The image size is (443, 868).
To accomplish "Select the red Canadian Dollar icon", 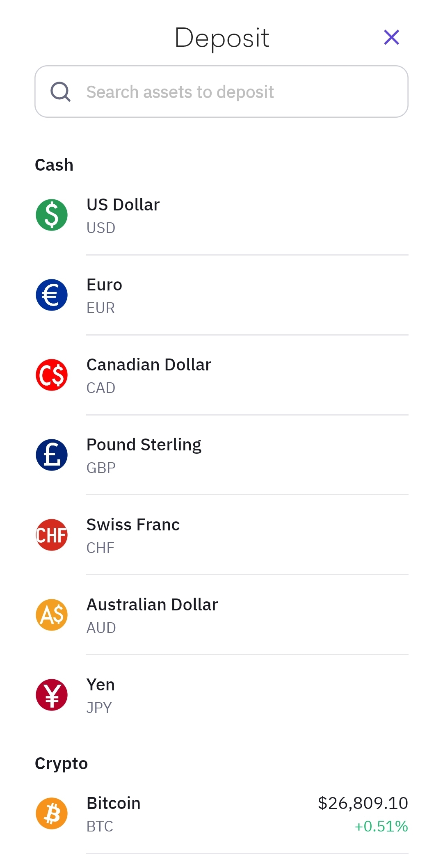I will tap(52, 375).
